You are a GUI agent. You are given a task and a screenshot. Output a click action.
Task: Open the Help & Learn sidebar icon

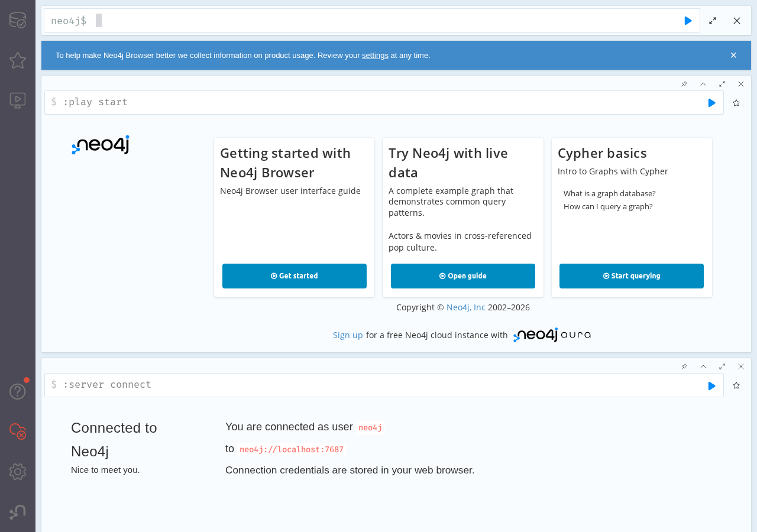click(x=18, y=391)
